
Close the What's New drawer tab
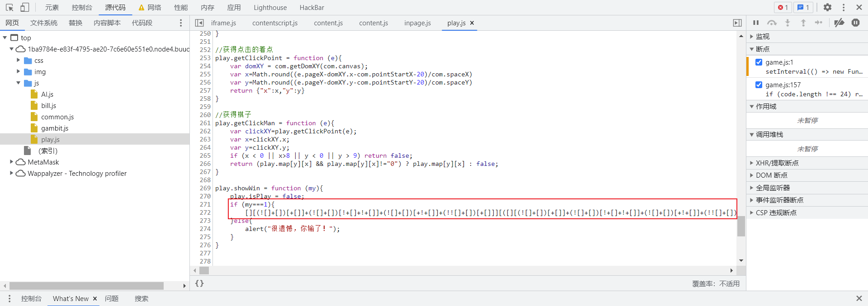tap(95, 298)
